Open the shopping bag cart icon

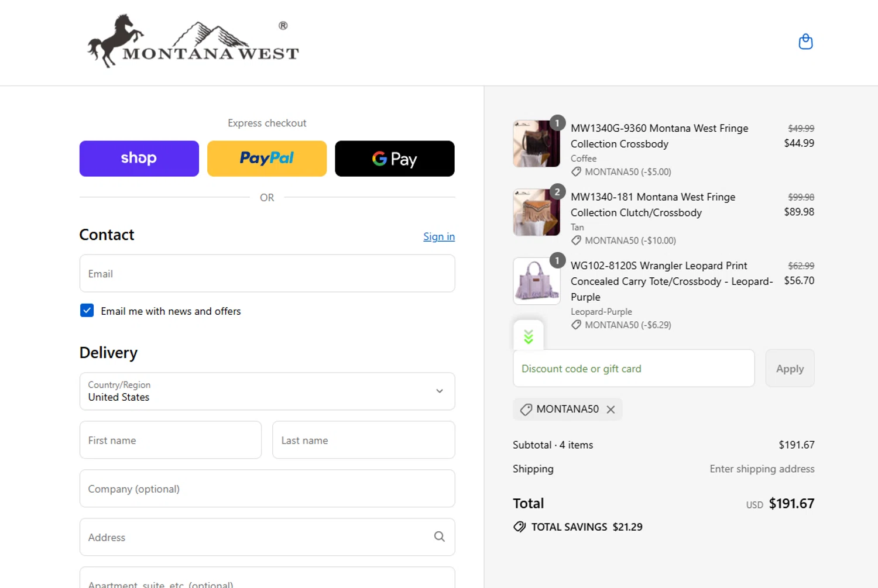[805, 42]
